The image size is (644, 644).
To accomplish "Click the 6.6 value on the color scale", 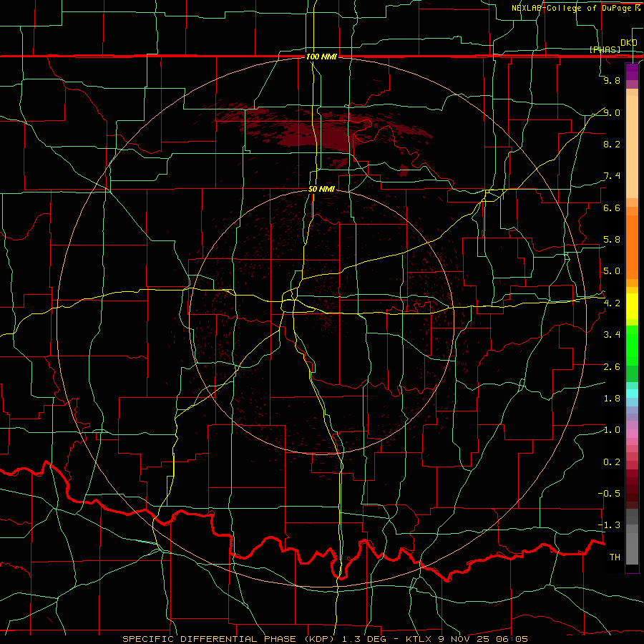I will coord(612,208).
